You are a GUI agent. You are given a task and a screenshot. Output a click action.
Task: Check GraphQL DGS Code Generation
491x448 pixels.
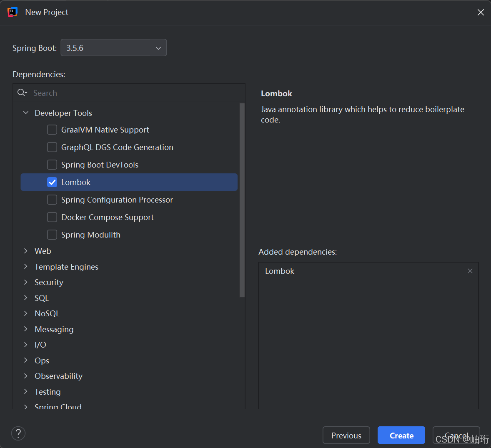click(x=52, y=147)
